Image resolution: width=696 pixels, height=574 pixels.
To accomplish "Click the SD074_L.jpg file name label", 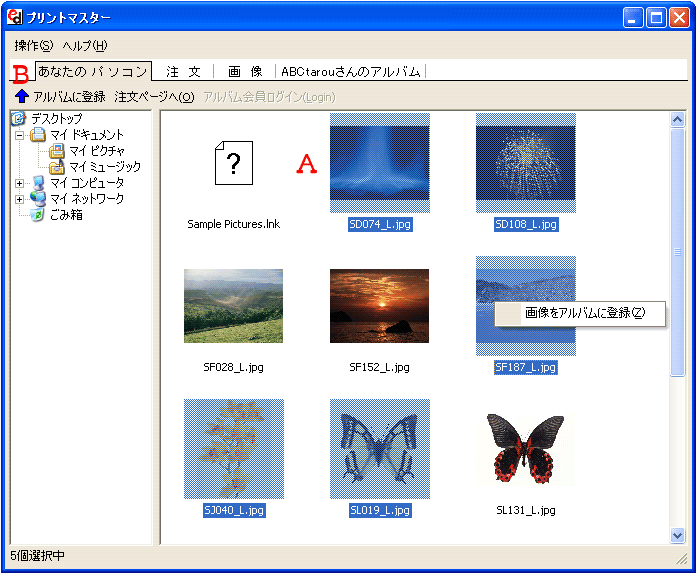I will pos(380,224).
